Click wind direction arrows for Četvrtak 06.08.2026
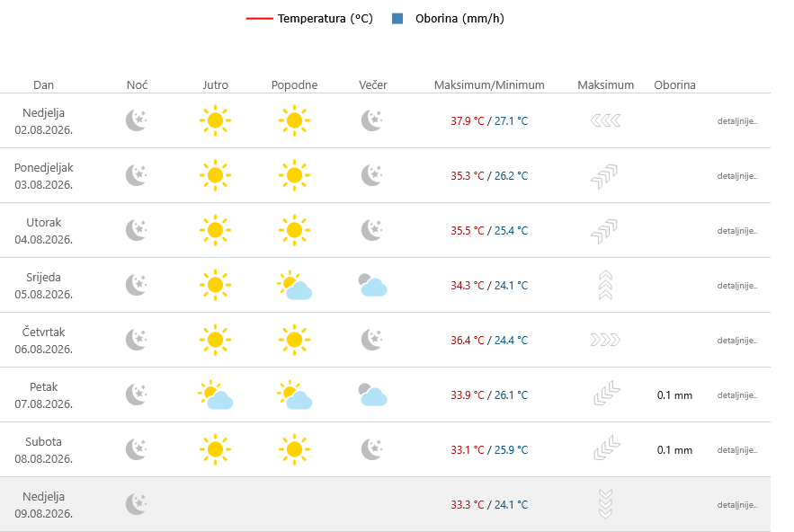This screenshot has height=532, width=794. tap(606, 340)
